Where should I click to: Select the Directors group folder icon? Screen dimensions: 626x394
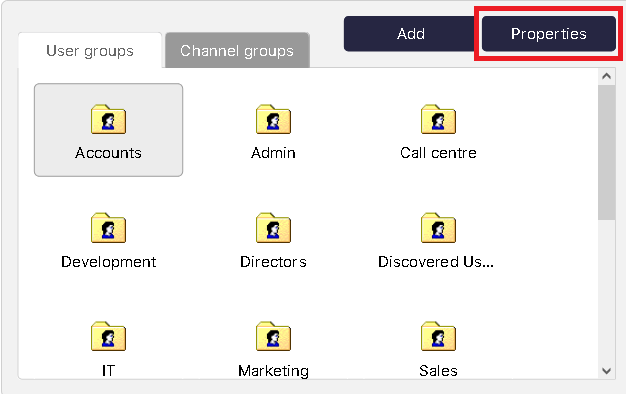click(273, 228)
